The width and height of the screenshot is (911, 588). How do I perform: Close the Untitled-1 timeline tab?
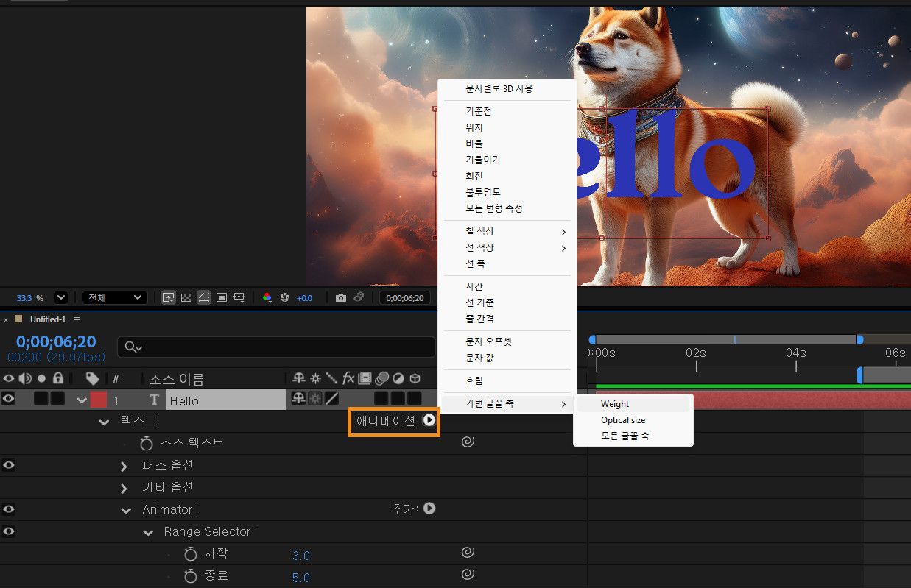(x=6, y=320)
